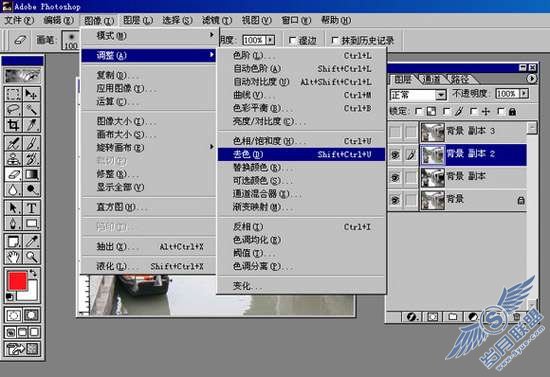Open layers panel flyout menu arrow
The height and width of the screenshot is (377, 550).
pos(532,79)
